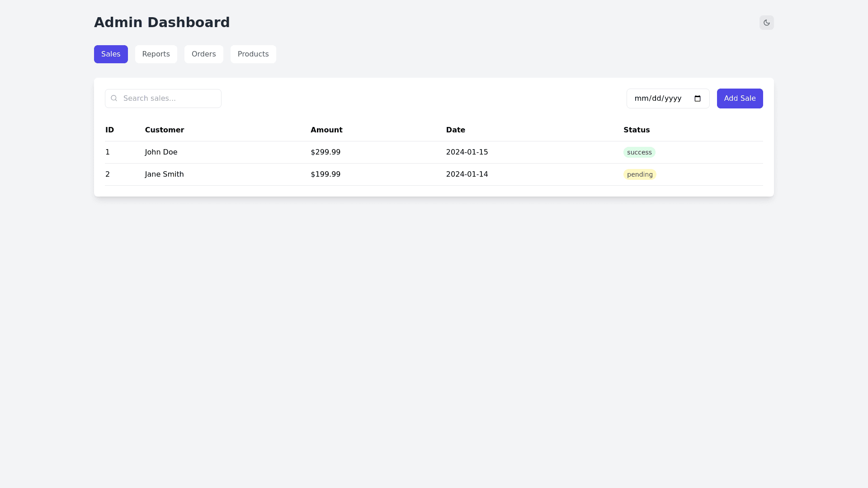Click the Amount column header

(326, 130)
